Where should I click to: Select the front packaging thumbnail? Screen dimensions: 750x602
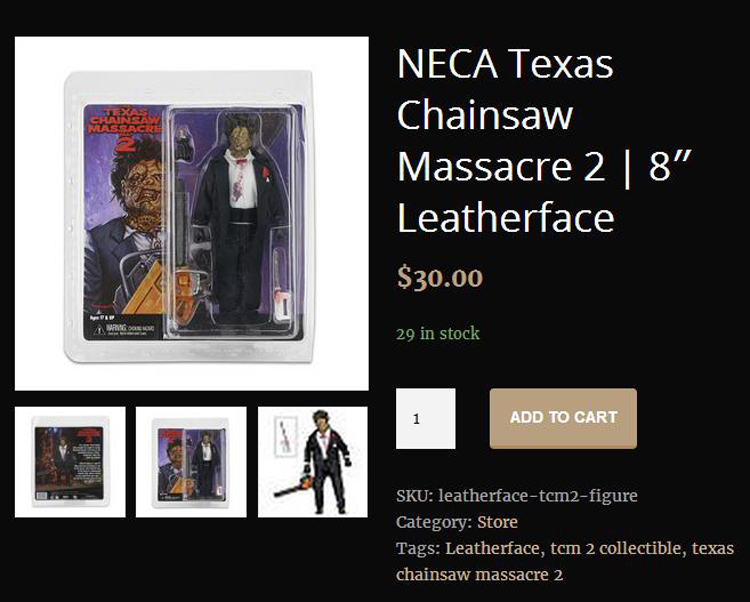(x=191, y=462)
